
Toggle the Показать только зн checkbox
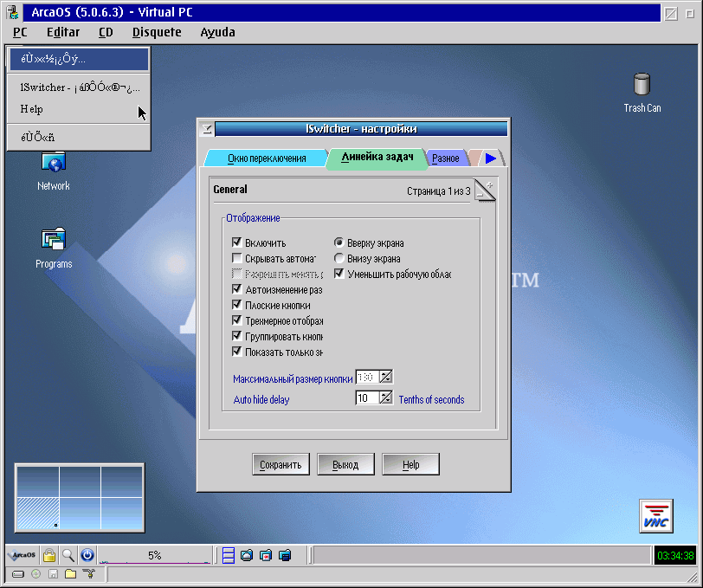pyautogui.click(x=236, y=352)
